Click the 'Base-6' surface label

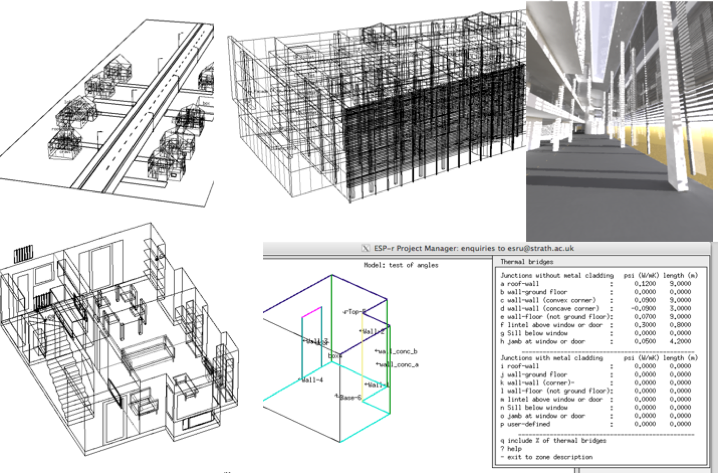(351, 398)
